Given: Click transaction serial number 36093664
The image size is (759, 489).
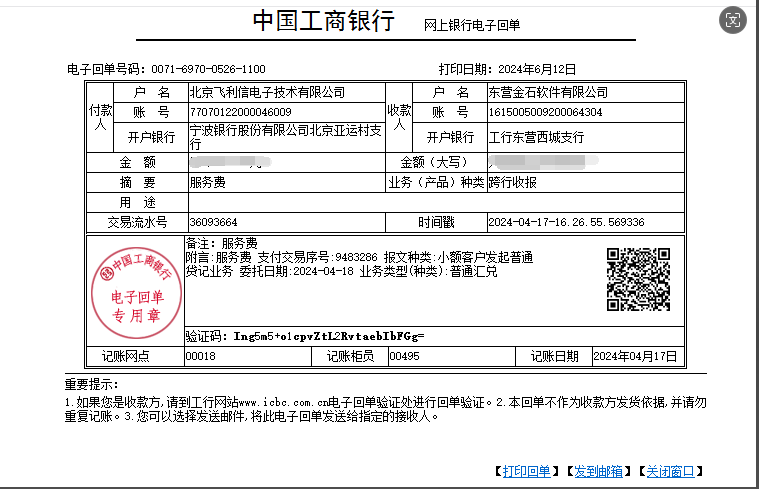Looking at the screenshot, I should pos(213,222).
